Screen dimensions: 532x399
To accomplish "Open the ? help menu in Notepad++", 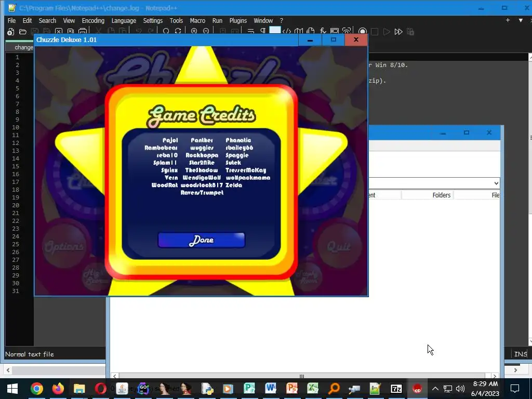I will [x=281, y=21].
